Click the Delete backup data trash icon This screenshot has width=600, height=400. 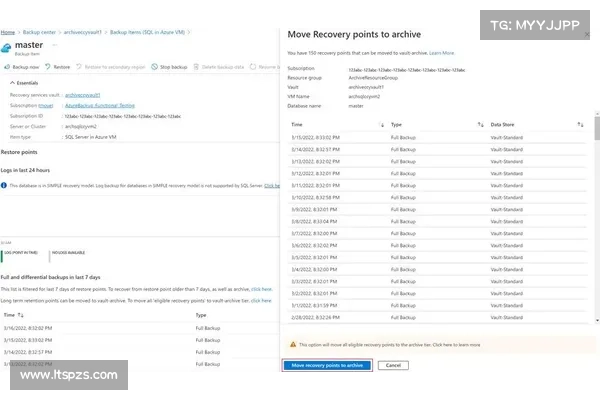click(196, 67)
